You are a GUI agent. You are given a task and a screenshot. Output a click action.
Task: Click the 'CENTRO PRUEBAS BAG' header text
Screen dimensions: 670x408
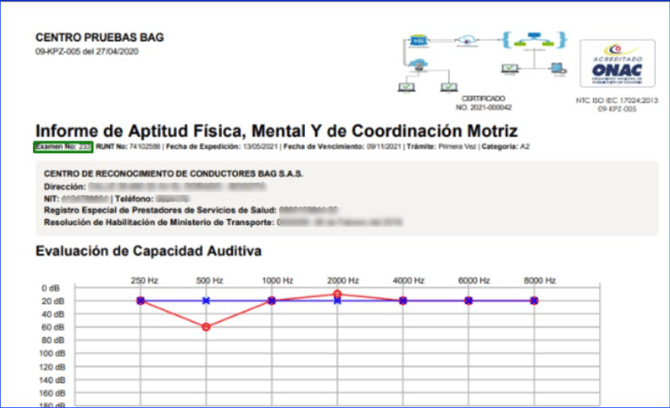tap(100, 38)
